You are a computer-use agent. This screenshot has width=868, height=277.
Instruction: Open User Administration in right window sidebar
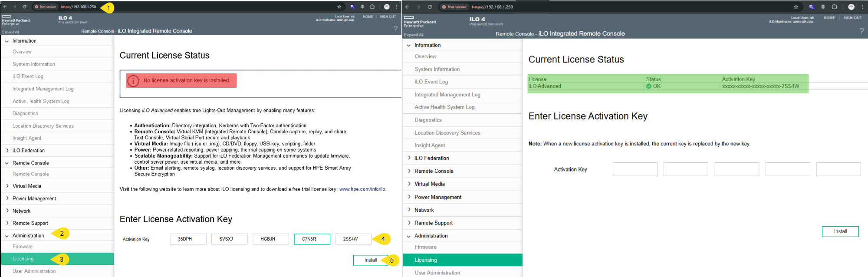(x=437, y=273)
